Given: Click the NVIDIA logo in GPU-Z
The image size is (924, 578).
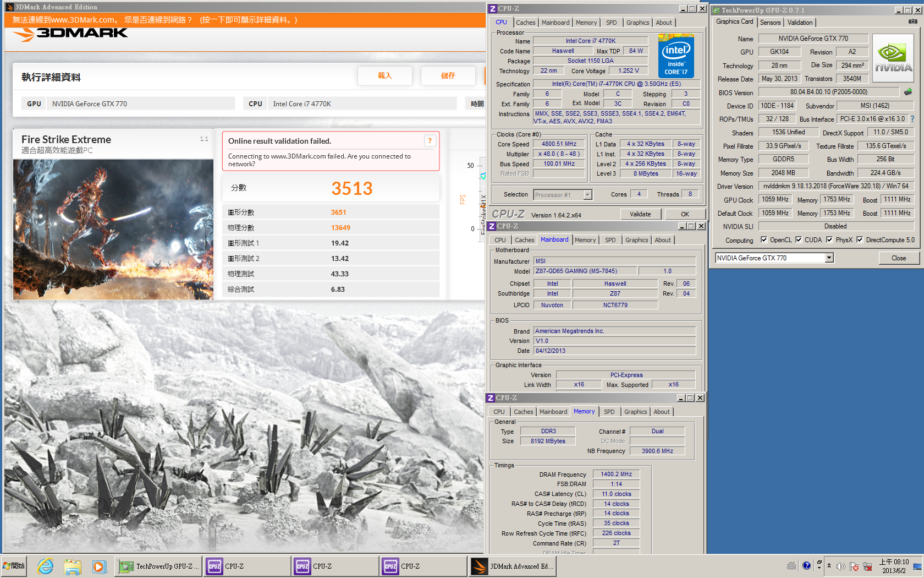Looking at the screenshot, I should [x=893, y=57].
